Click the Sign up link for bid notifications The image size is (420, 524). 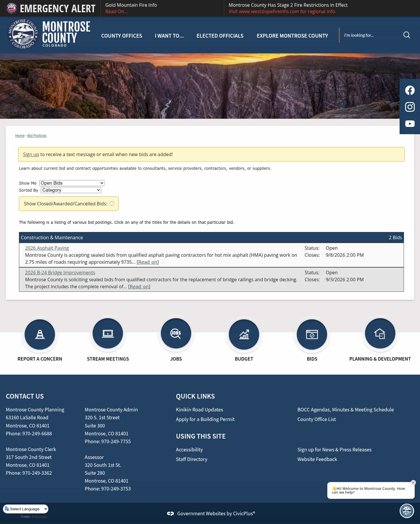(31, 154)
